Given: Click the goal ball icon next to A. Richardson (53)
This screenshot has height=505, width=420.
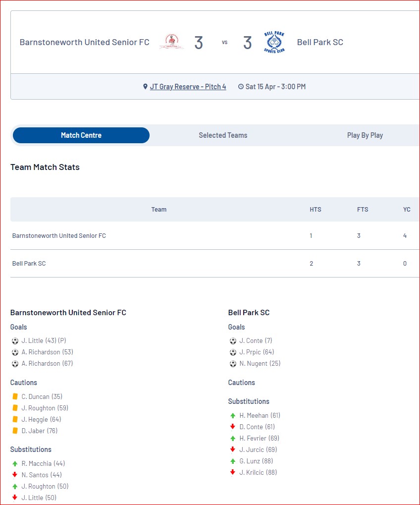Looking at the screenshot, I should [x=15, y=352].
